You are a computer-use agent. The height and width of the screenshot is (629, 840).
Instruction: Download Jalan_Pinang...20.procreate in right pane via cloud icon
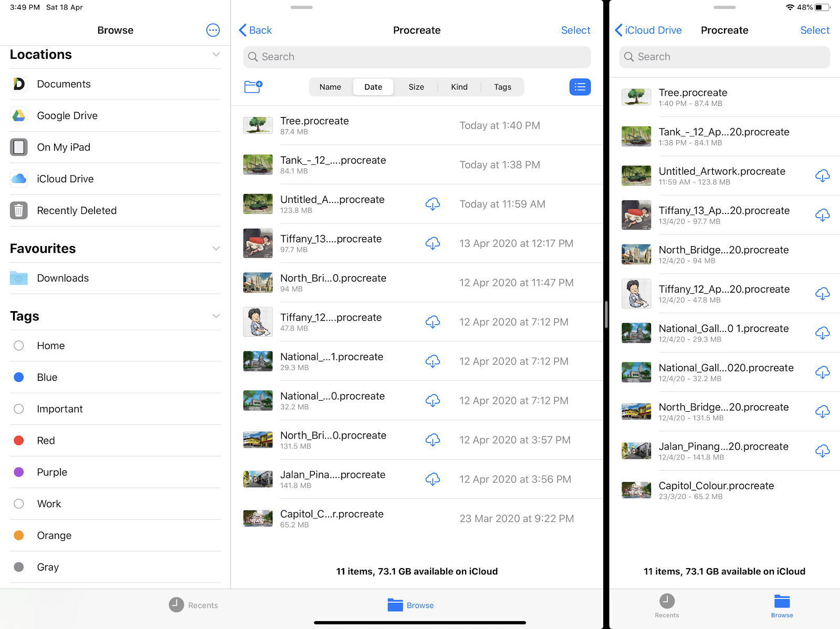(822, 451)
